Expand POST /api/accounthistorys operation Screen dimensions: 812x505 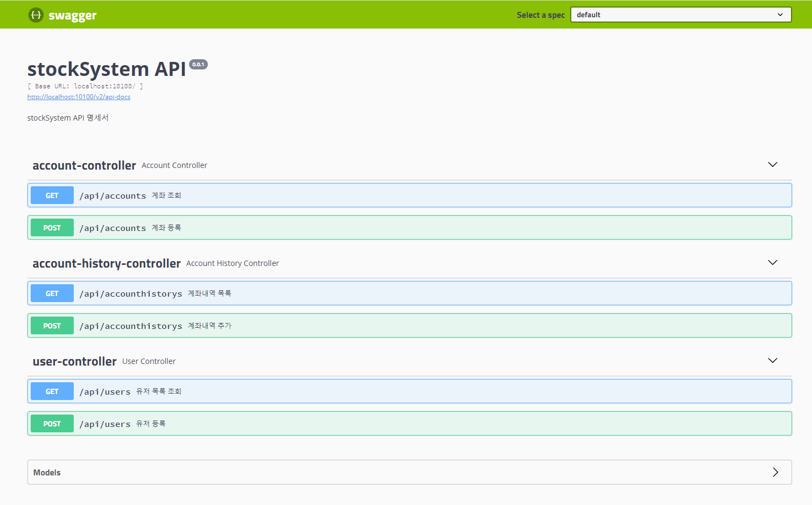(409, 326)
